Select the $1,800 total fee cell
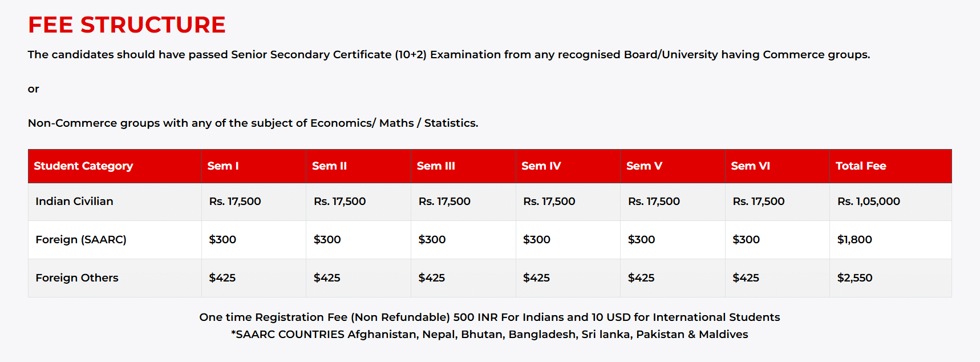Image resolution: width=980 pixels, height=362 pixels. pyautogui.click(x=855, y=240)
